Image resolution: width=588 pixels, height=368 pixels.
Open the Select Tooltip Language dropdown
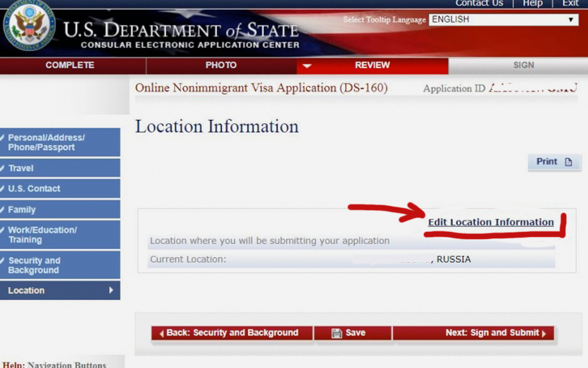pos(503,20)
